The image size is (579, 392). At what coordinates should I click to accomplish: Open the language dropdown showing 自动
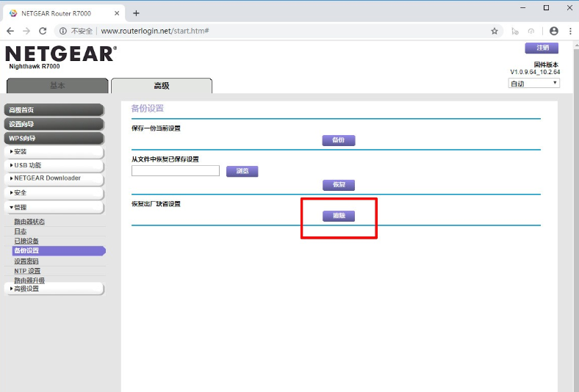coord(533,84)
